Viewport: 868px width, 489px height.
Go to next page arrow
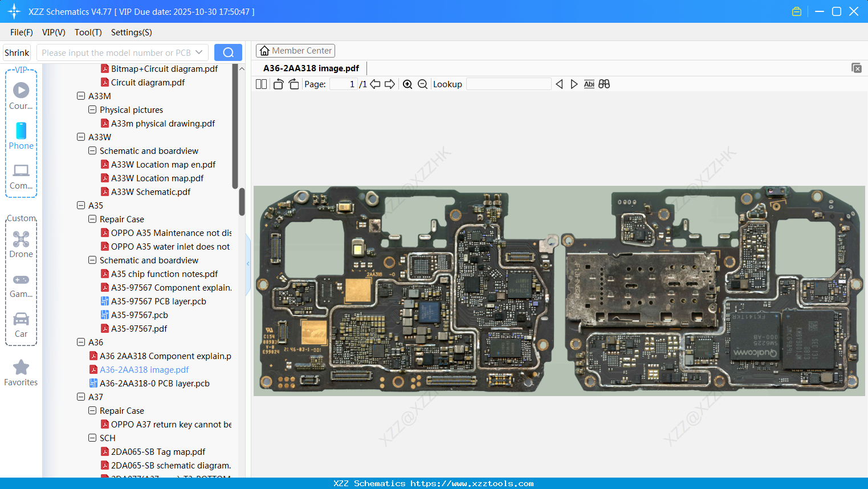[x=390, y=84]
